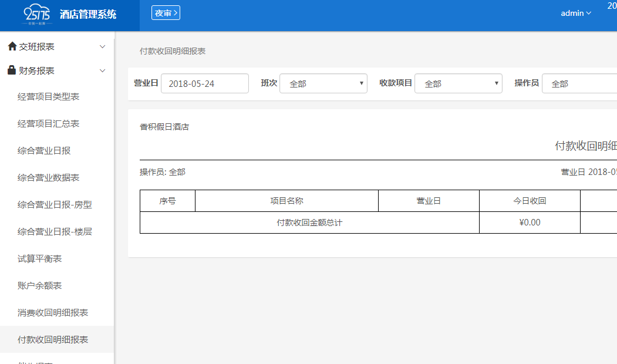Open 经营项目类型表 report

click(49, 97)
